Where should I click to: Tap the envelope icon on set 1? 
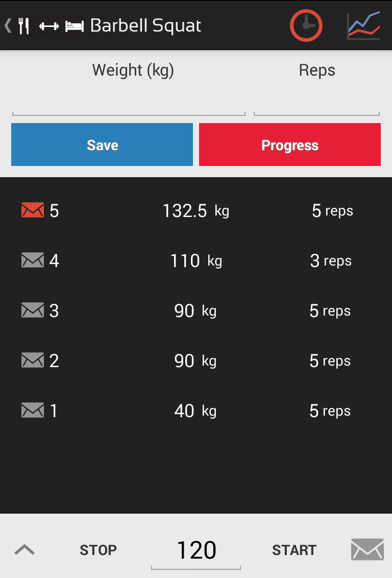click(33, 411)
